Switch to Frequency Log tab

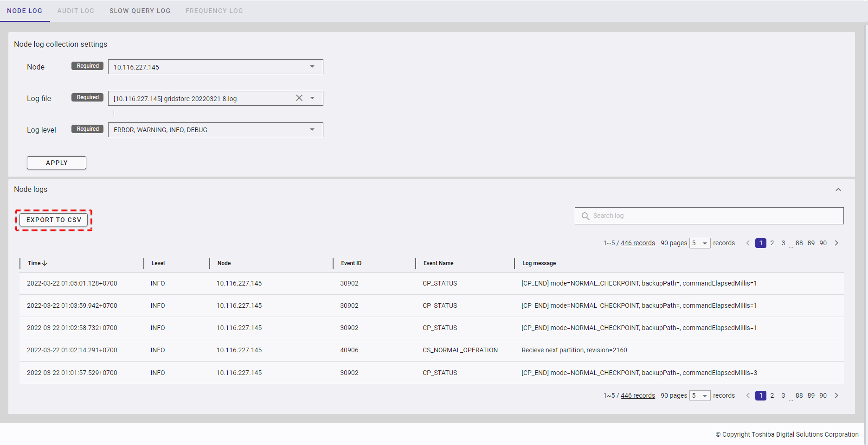click(214, 11)
